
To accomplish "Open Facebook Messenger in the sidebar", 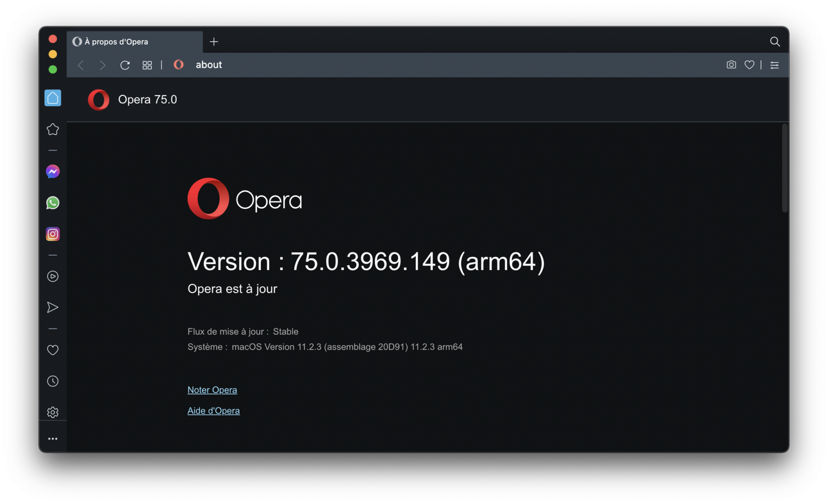I will point(53,172).
